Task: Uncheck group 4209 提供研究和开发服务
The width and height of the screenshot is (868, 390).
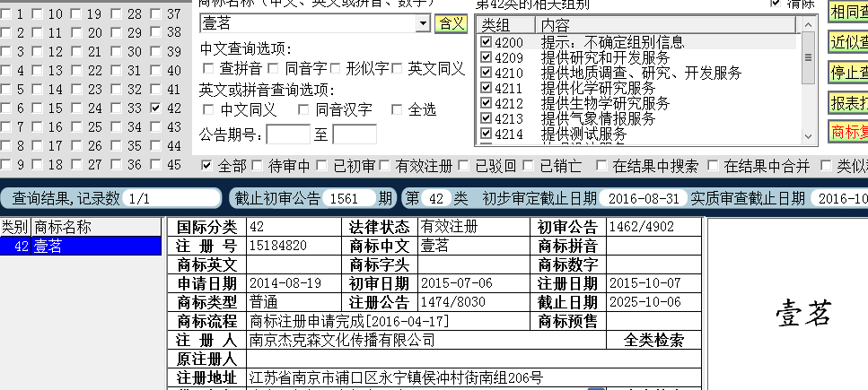Action: coord(486,57)
